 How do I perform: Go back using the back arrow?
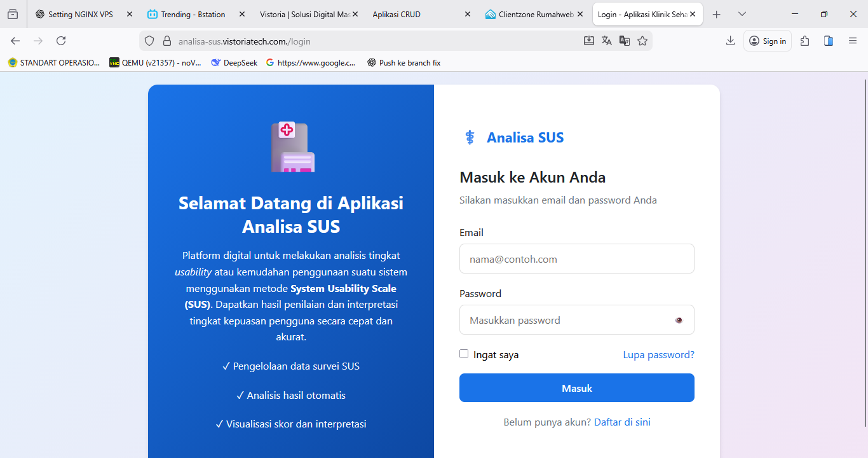(15, 40)
